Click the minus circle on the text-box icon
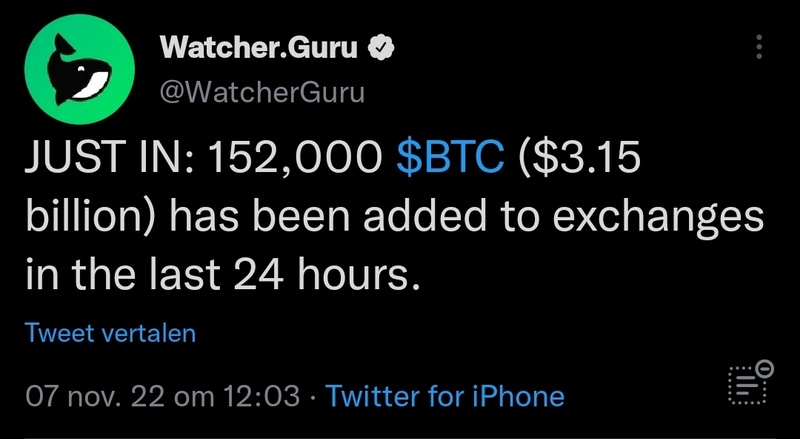800x439 pixels. tap(765, 367)
